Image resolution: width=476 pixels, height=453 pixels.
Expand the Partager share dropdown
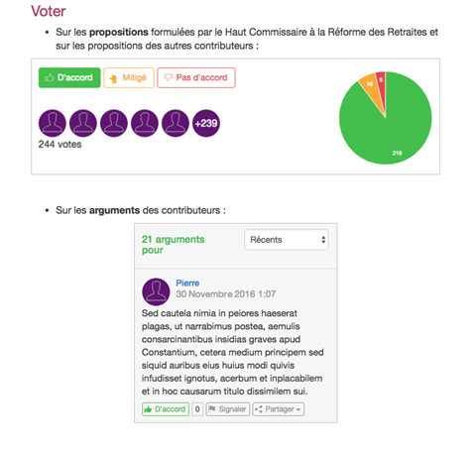tap(279, 409)
